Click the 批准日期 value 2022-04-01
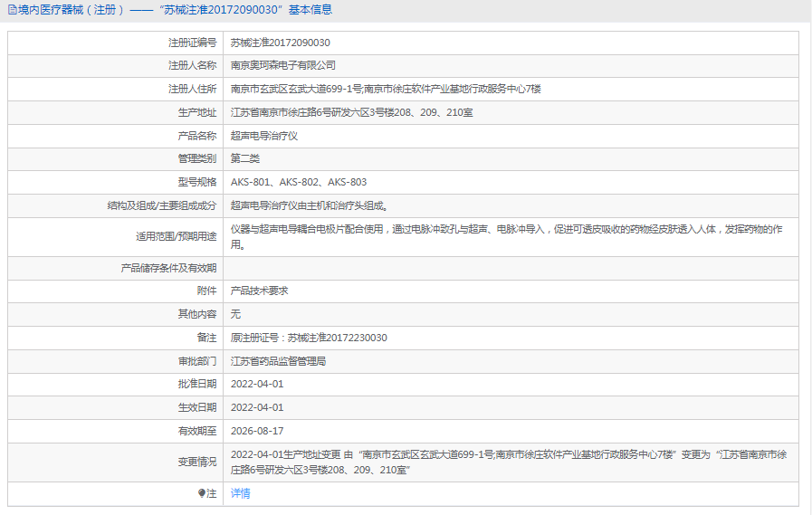This screenshot has width=812, height=515. click(257, 384)
